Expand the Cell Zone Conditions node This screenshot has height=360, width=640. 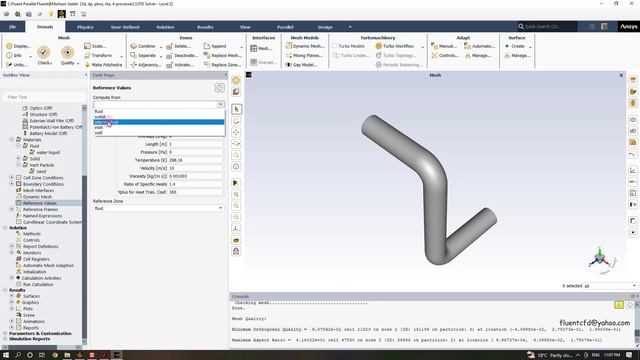[12, 178]
